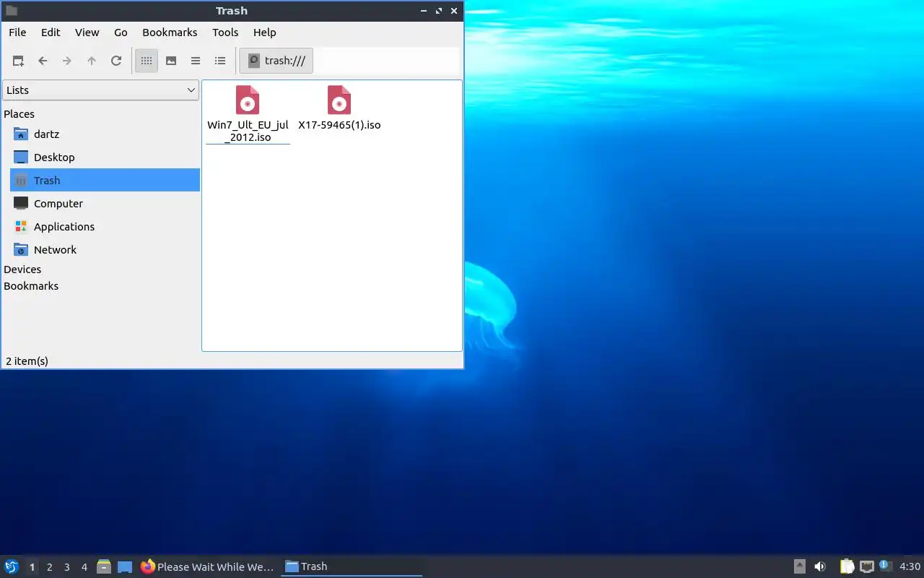Switch to compact list view mode
The image size is (924, 578).
[x=196, y=61]
